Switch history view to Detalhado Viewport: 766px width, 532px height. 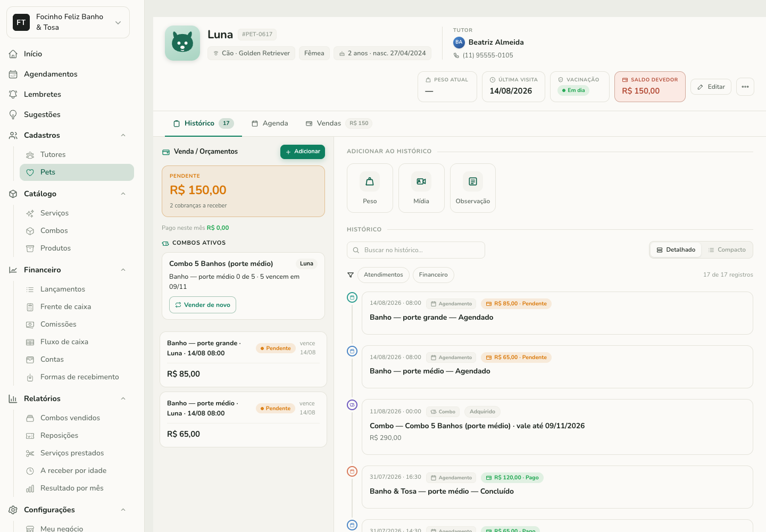pyautogui.click(x=676, y=250)
